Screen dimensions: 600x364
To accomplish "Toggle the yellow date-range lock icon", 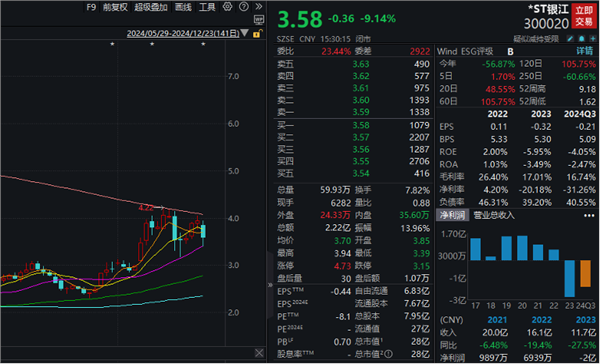I will [257, 34].
